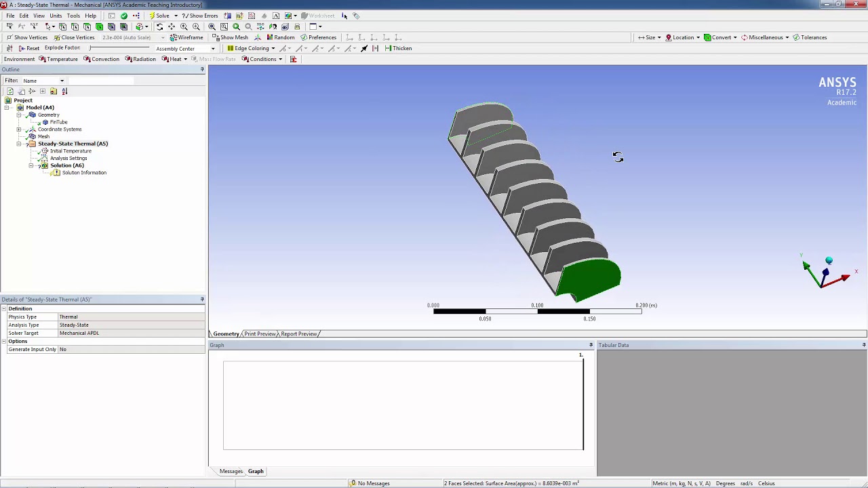Click the Reset explode button

point(28,48)
